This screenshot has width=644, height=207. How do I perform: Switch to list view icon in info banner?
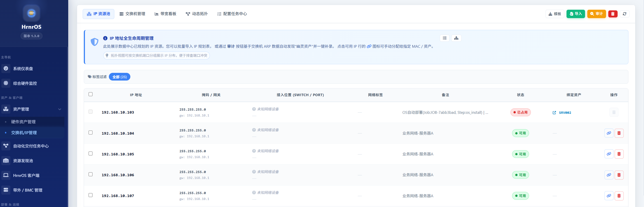444,38
